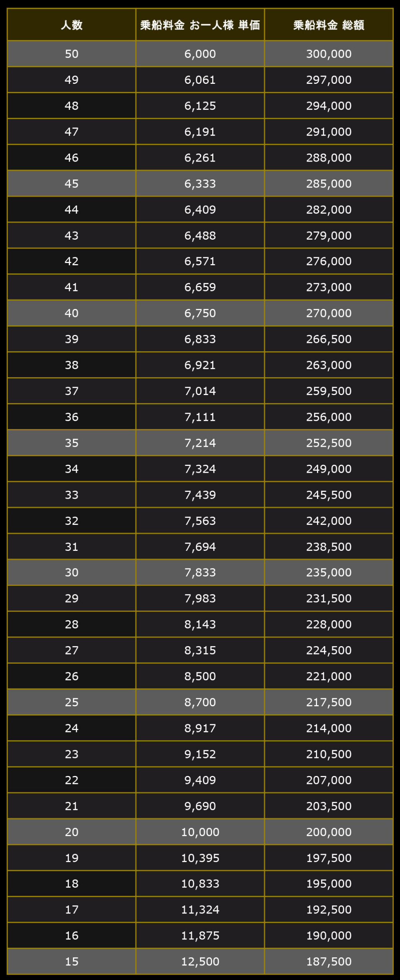Select unit price 12,500 cell

(x=200, y=961)
